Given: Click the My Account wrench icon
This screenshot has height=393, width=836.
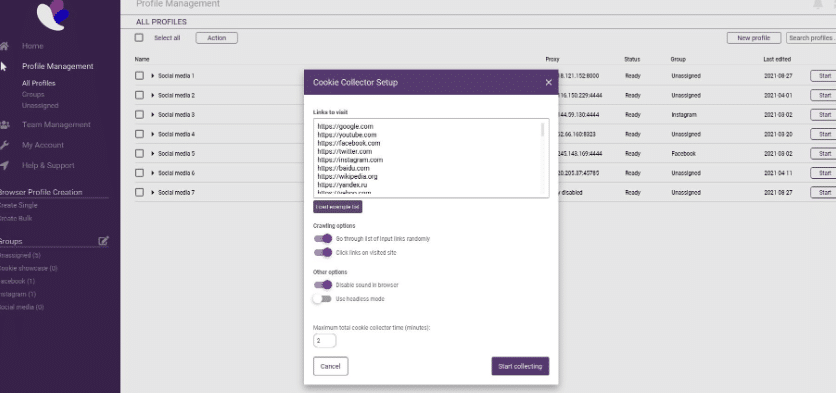Looking at the screenshot, I should pos(4,145).
